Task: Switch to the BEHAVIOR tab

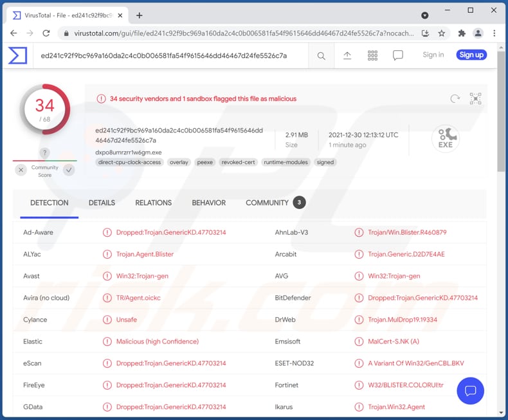Action: click(208, 203)
